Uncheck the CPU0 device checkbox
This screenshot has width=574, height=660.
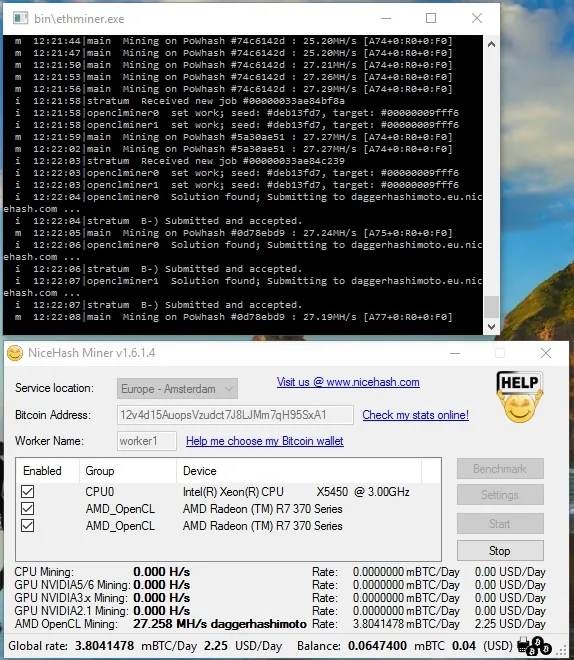pyautogui.click(x=28, y=492)
